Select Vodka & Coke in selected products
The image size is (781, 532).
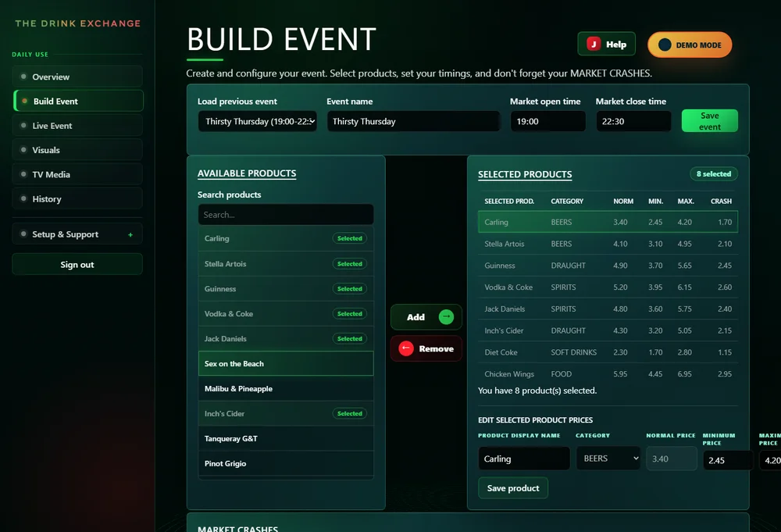tap(608, 287)
